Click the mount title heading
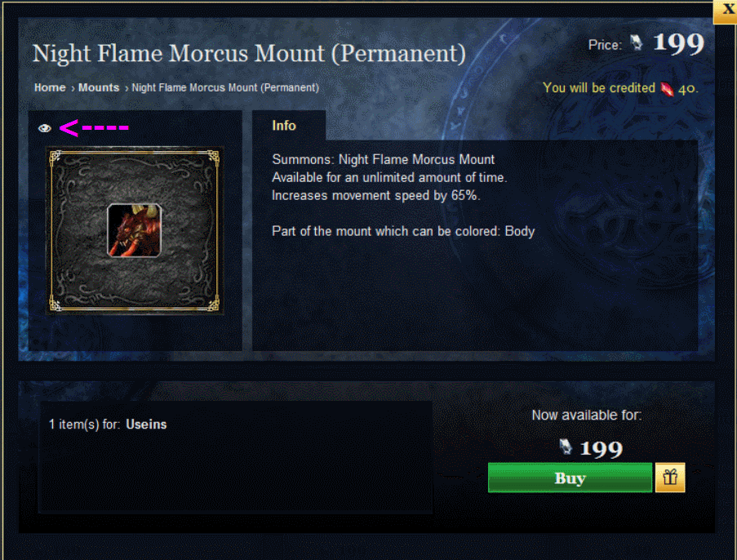 [249, 53]
